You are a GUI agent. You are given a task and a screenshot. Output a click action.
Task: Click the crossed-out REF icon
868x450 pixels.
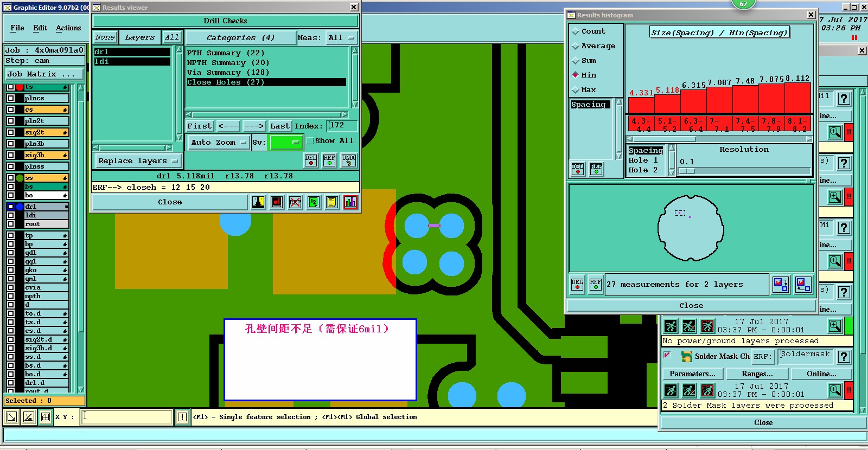[x=295, y=202]
